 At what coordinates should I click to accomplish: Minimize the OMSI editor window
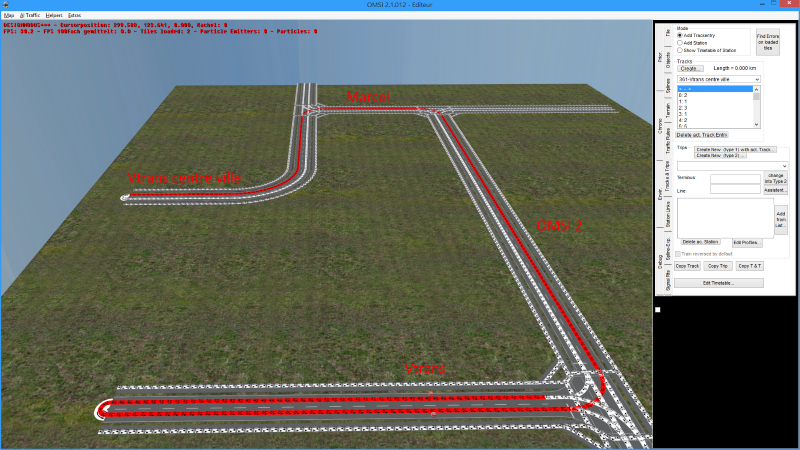762,4
